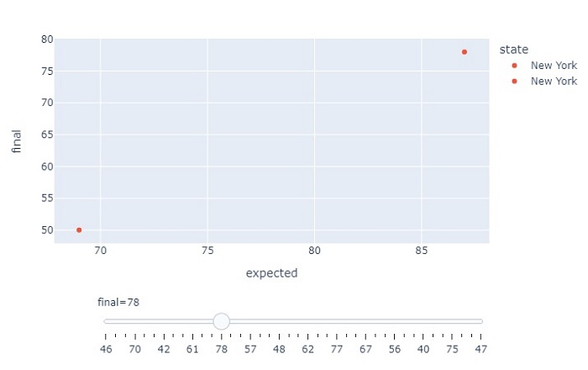Move slider to step labeled 42
Viewport: 588px width, 370px height.
click(164, 321)
